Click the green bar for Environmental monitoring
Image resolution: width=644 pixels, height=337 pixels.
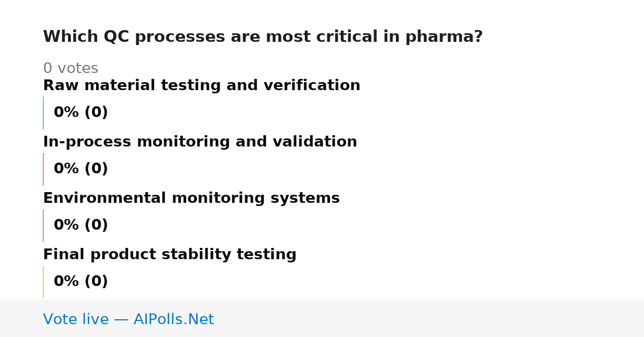43,225
